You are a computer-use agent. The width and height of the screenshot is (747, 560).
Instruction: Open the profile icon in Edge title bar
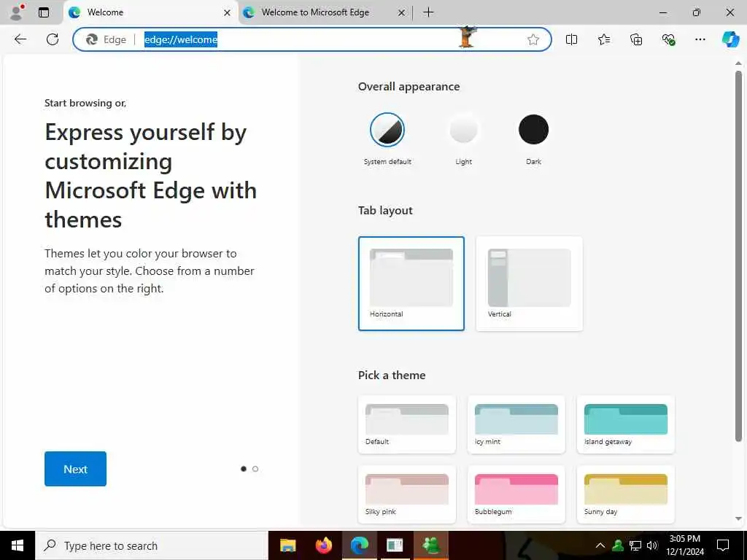click(x=18, y=12)
